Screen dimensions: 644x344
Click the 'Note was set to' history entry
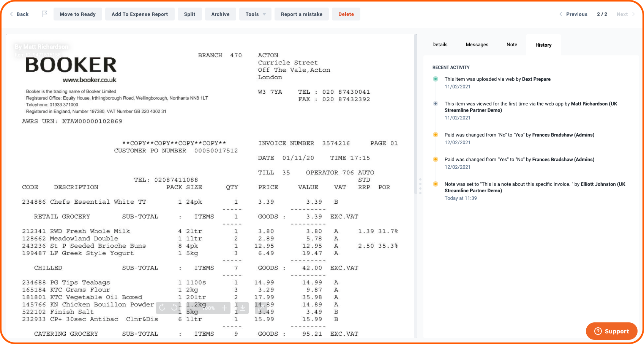(535, 187)
